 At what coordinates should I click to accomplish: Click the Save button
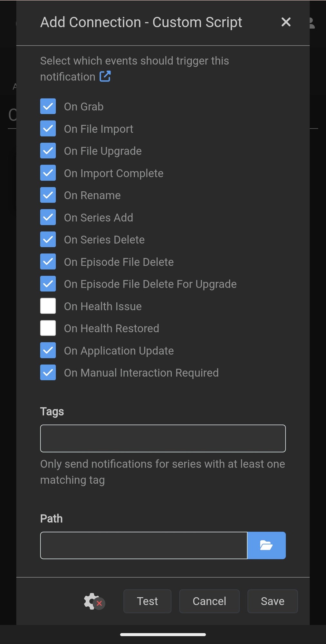pos(273,601)
